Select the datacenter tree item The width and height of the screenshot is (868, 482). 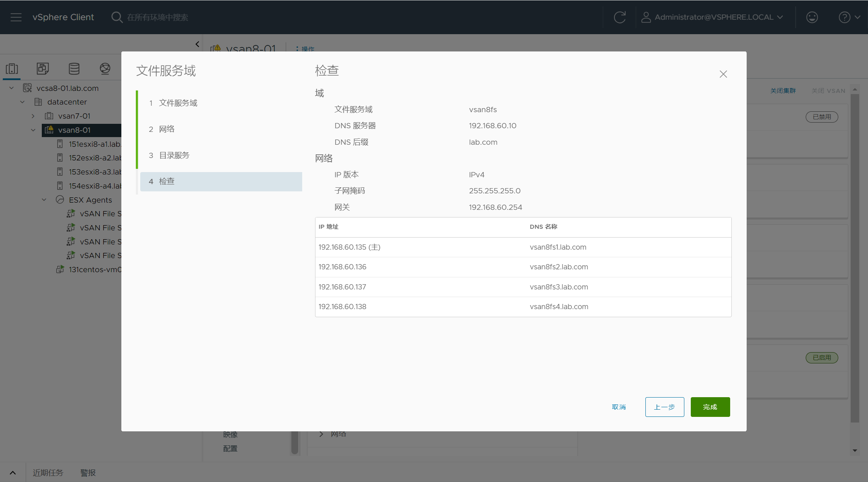[x=67, y=102]
